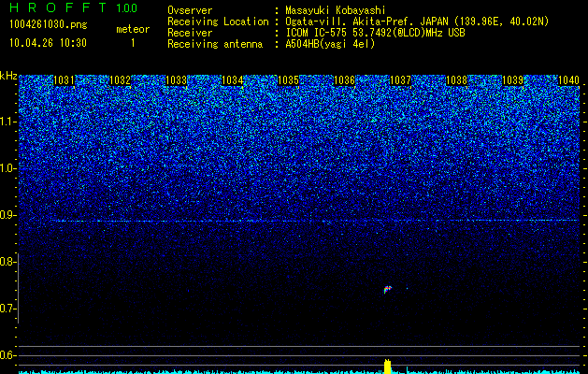Click the horizontal carrier line near 0.9 kHz
The width and height of the screenshot is (588, 374).
315,221
